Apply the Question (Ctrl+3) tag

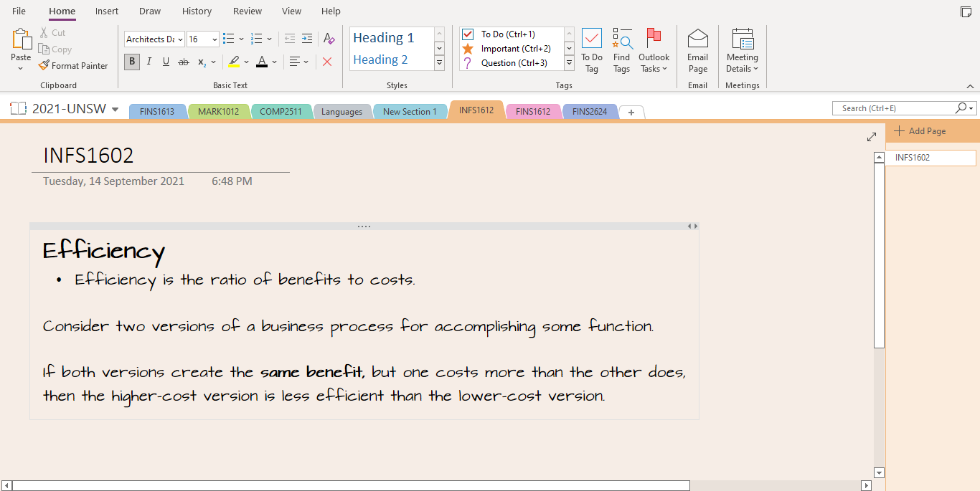pyautogui.click(x=508, y=63)
